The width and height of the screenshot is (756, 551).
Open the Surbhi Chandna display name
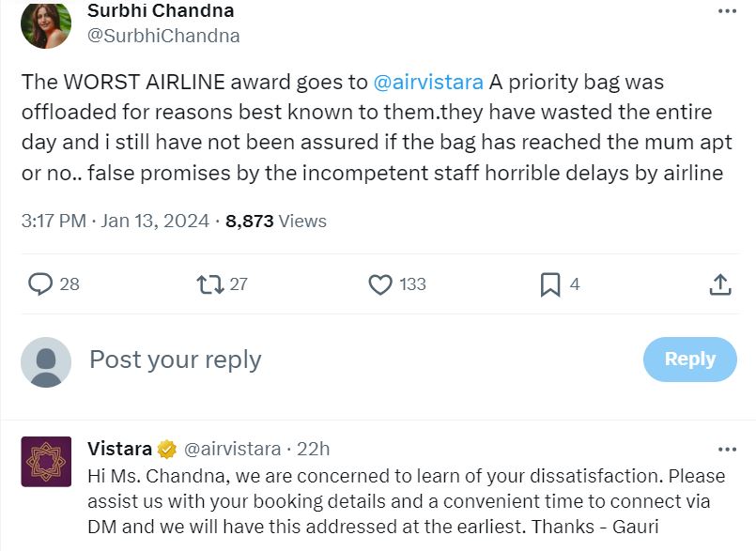click(161, 11)
